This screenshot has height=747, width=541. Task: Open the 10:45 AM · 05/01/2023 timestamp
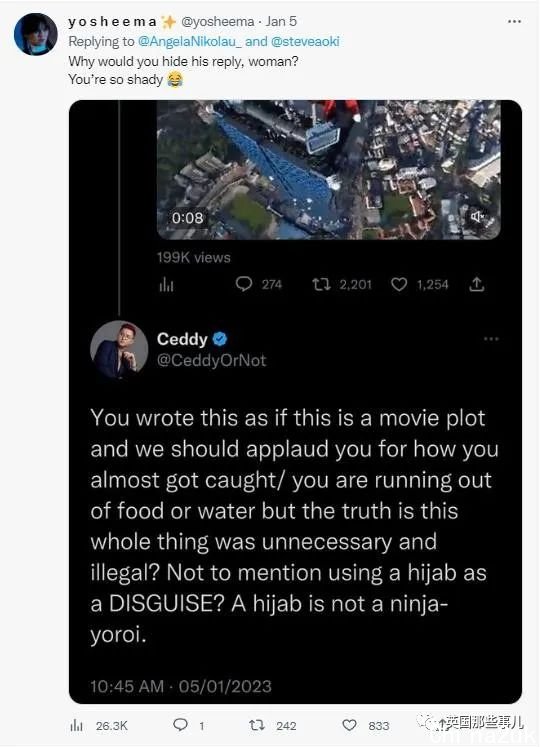(181, 686)
